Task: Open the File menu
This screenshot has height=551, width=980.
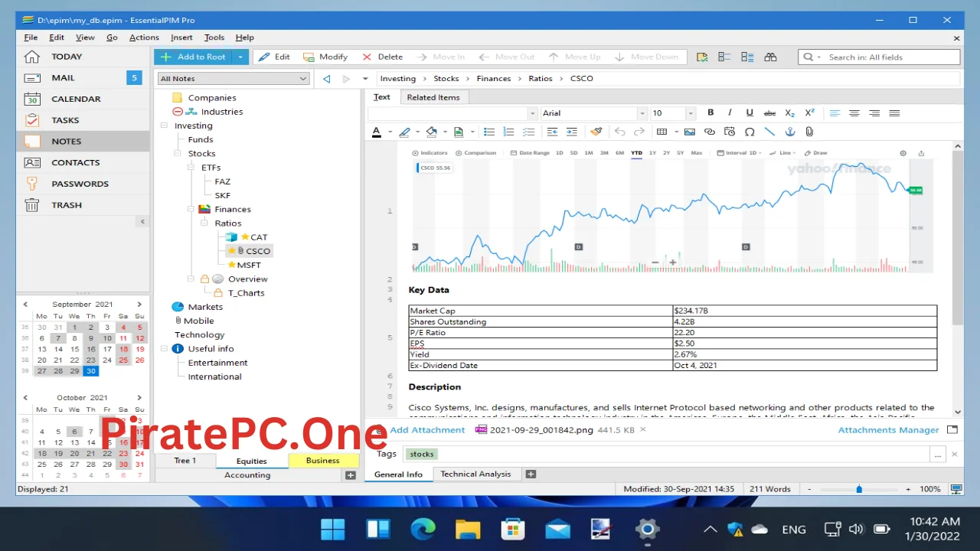Action: (31, 37)
